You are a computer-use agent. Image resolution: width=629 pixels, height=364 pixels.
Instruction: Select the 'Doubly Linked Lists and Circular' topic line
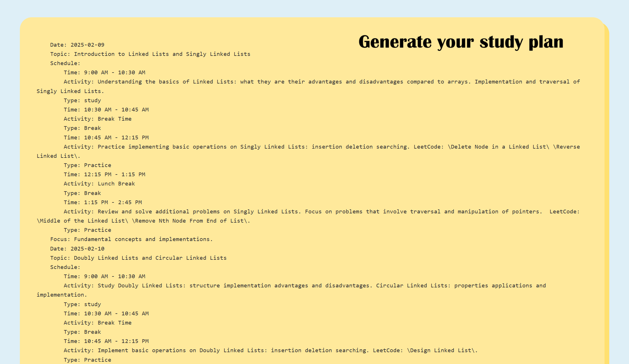click(x=138, y=258)
